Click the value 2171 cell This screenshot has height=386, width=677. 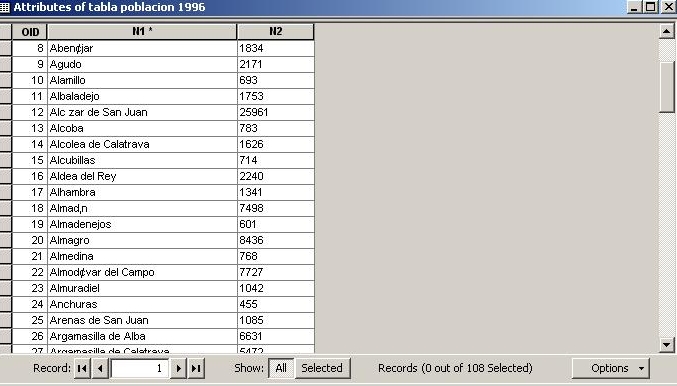click(x=275, y=64)
